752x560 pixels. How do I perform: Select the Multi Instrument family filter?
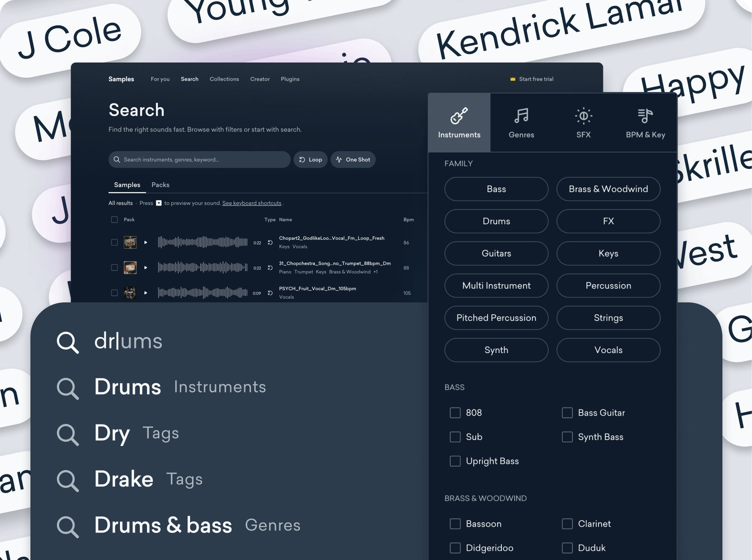(496, 285)
